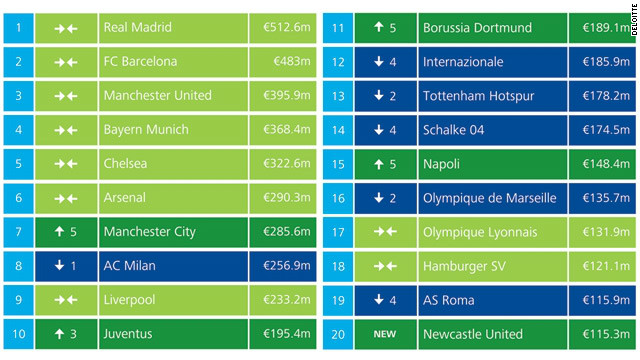Viewport: 640px width, 360px height.
Task: Click Real Madrid's €512.6m revenue figure
Action: (287, 27)
